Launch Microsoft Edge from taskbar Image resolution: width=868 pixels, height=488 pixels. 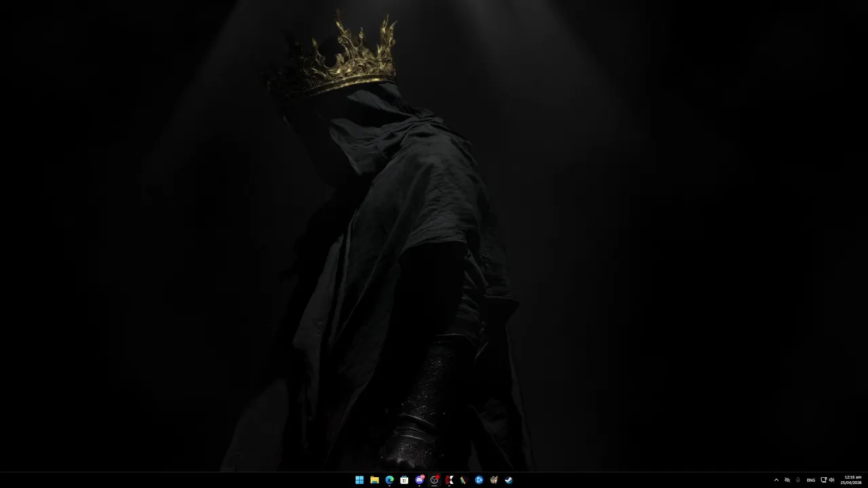[x=389, y=480]
